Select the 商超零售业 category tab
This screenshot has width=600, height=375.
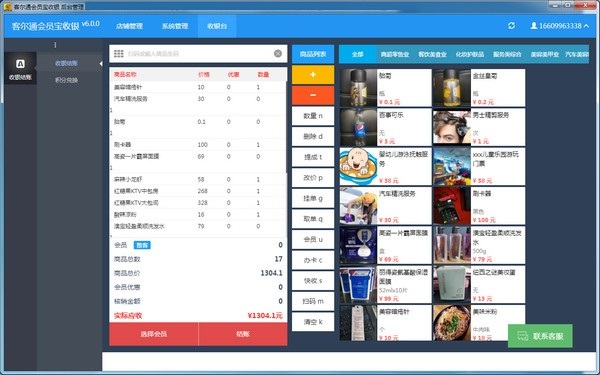[x=395, y=54]
